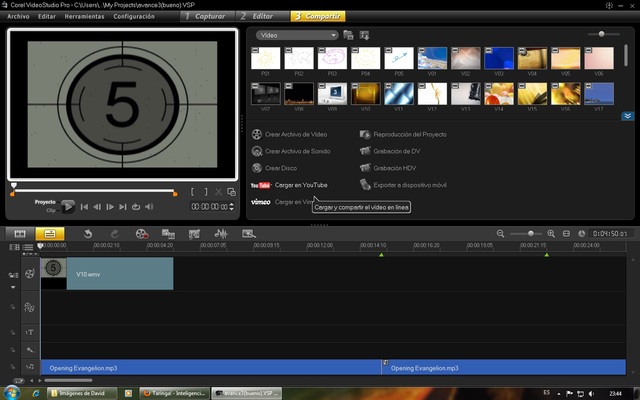Step forward one frame with Next Frame
640x400 pixels.
110,207
